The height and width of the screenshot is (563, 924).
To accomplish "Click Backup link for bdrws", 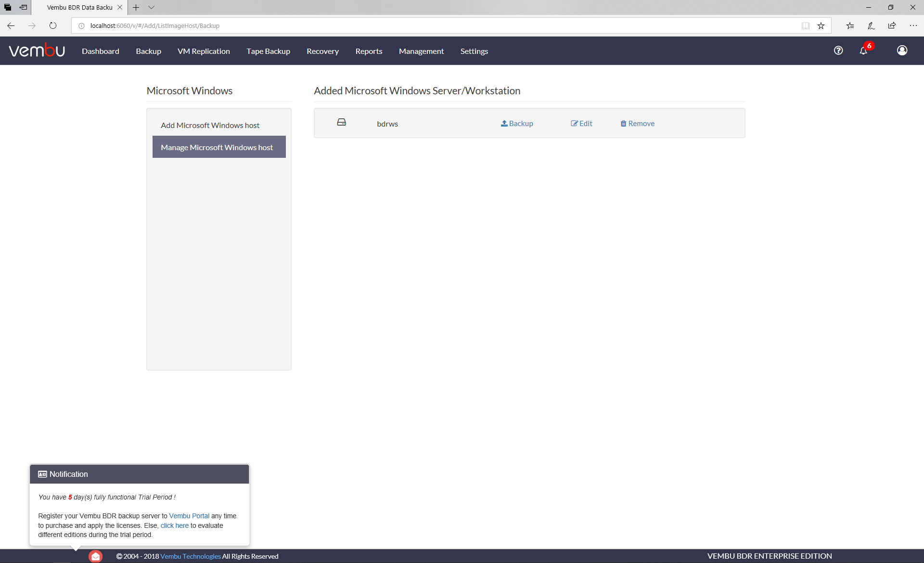I will 517,124.
